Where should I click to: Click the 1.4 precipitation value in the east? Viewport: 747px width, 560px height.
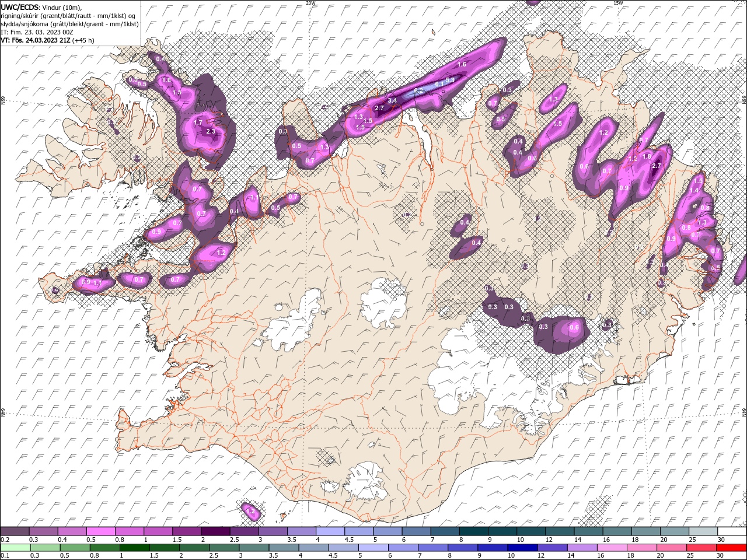[x=694, y=190]
